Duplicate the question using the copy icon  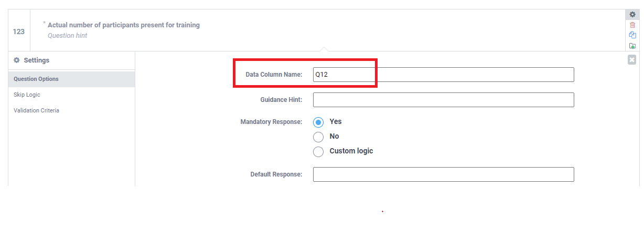632,35
